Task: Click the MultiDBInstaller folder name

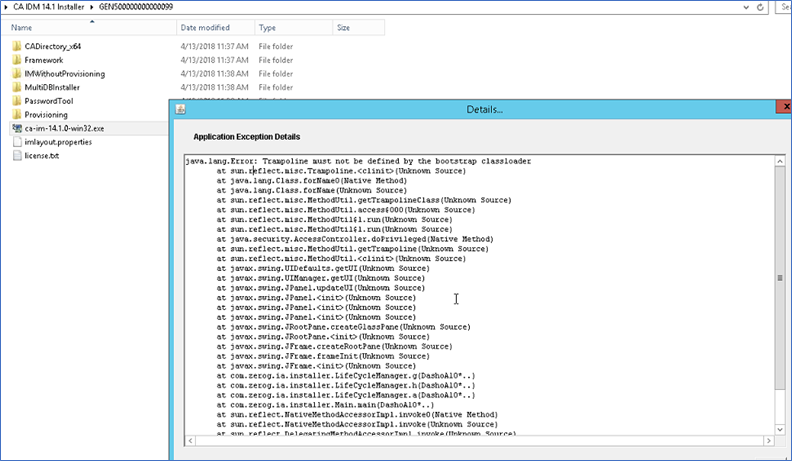Action: (52, 87)
